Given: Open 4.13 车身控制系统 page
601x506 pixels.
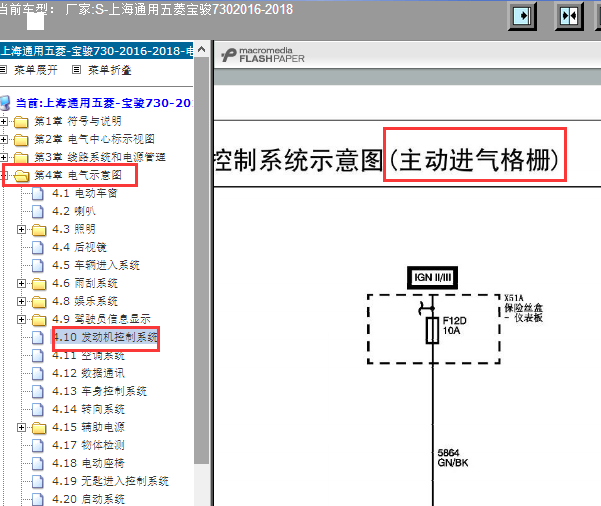Looking at the screenshot, I should click(x=99, y=391).
